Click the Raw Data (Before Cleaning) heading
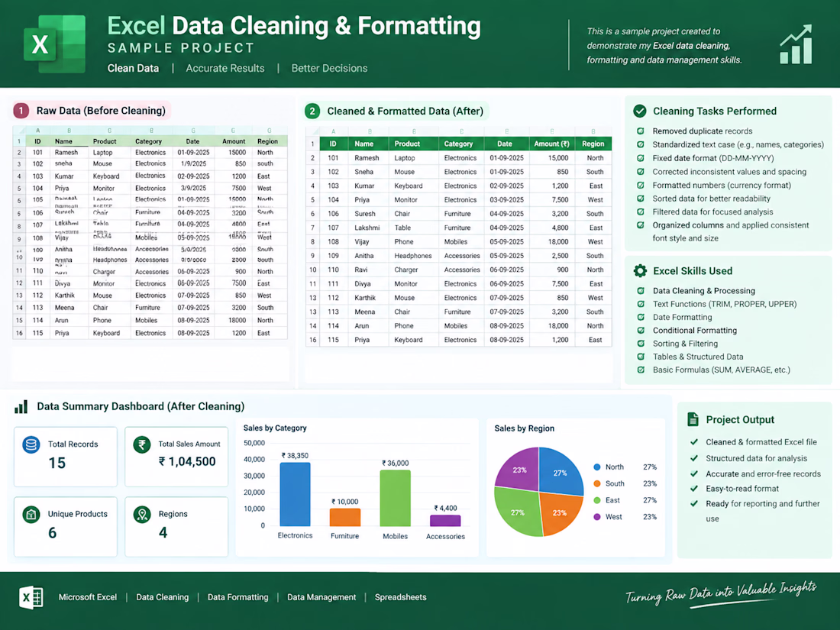 [x=102, y=111]
